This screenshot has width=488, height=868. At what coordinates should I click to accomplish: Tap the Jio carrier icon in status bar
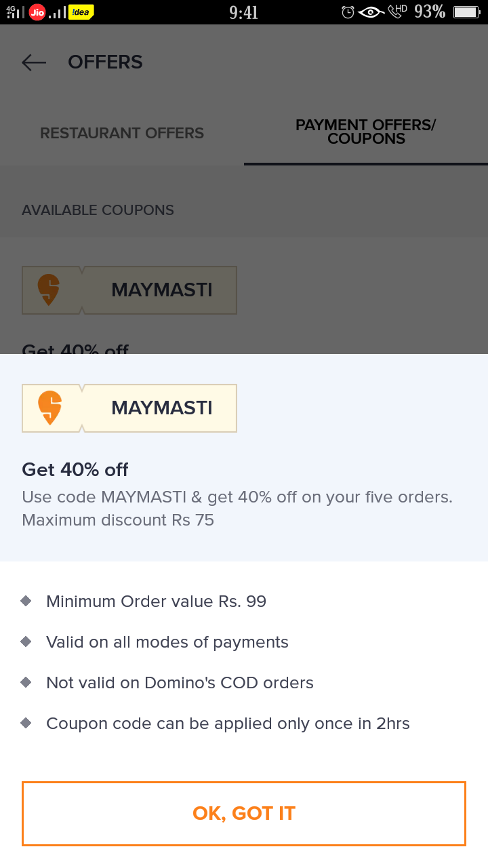pyautogui.click(x=37, y=12)
